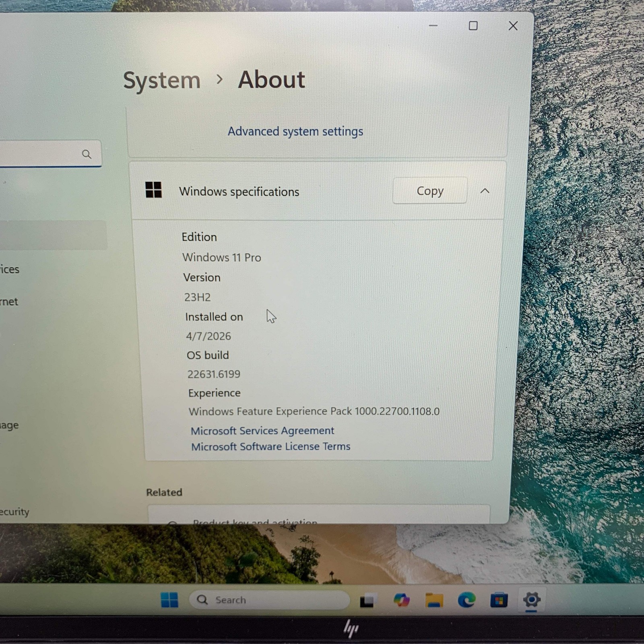Click the Edition label
The image size is (644, 644).
click(x=199, y=237)
